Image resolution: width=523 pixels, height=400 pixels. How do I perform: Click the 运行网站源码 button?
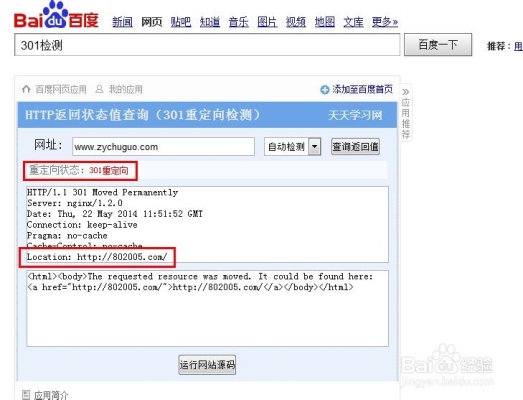[x=207, y=365]
